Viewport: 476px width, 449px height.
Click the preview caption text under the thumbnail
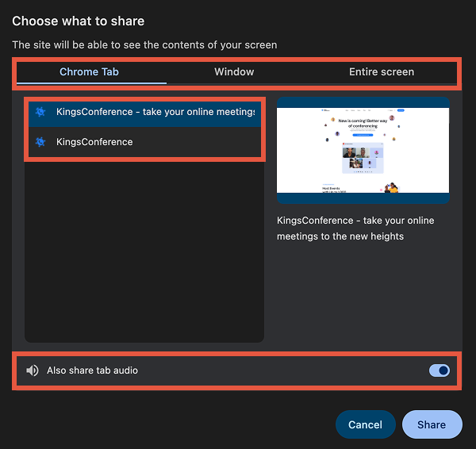tap(355, 228)
